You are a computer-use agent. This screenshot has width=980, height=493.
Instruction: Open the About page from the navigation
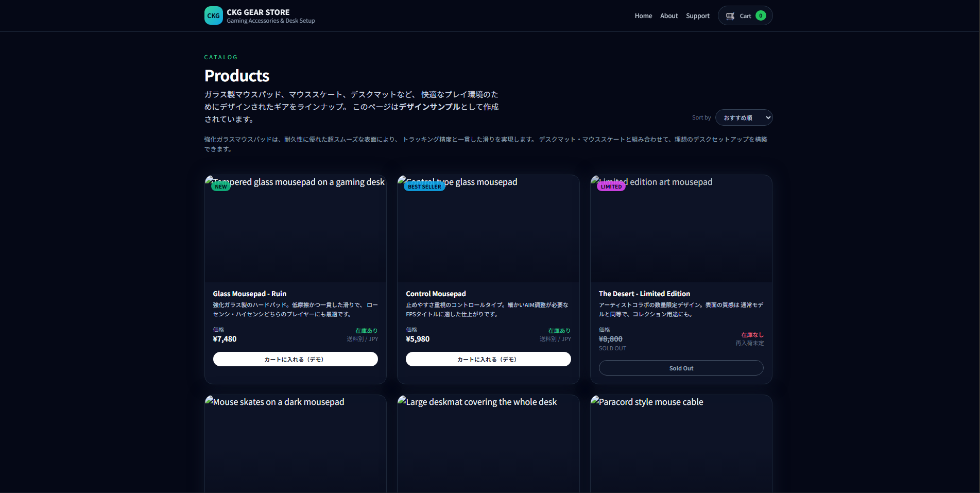click(668, 15)
